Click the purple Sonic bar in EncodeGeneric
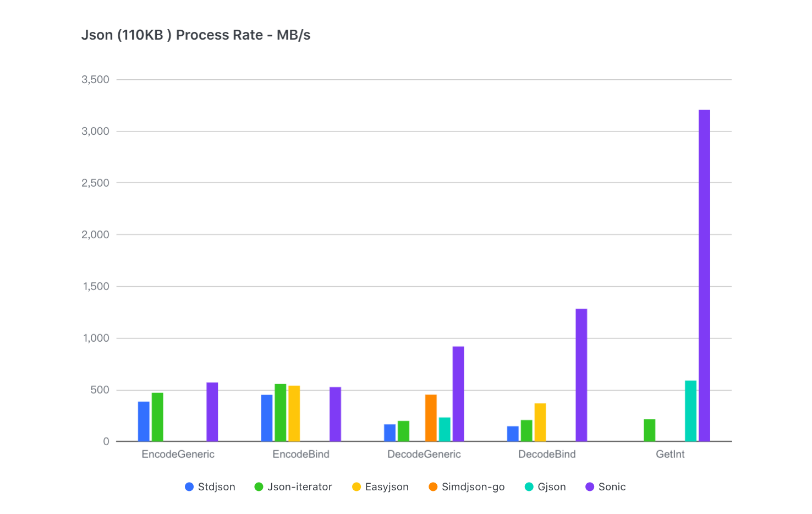Viewport: 812px width, 514px height. pos(212,412)
